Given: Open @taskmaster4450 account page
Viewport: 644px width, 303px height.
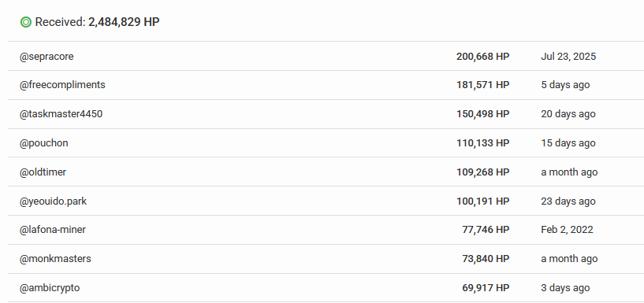Looking at the screenshot, I should [61, 114].
